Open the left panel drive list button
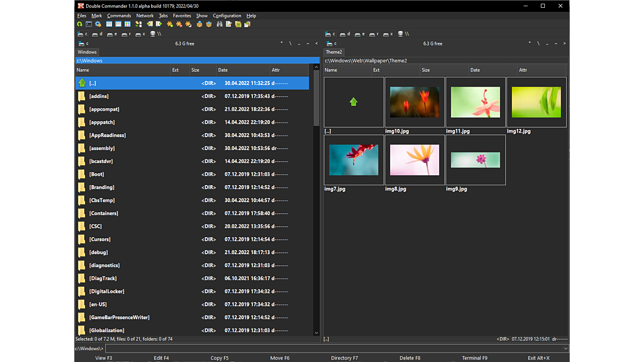This screenshot has height=362, width=644. click(x=83, y=44)
